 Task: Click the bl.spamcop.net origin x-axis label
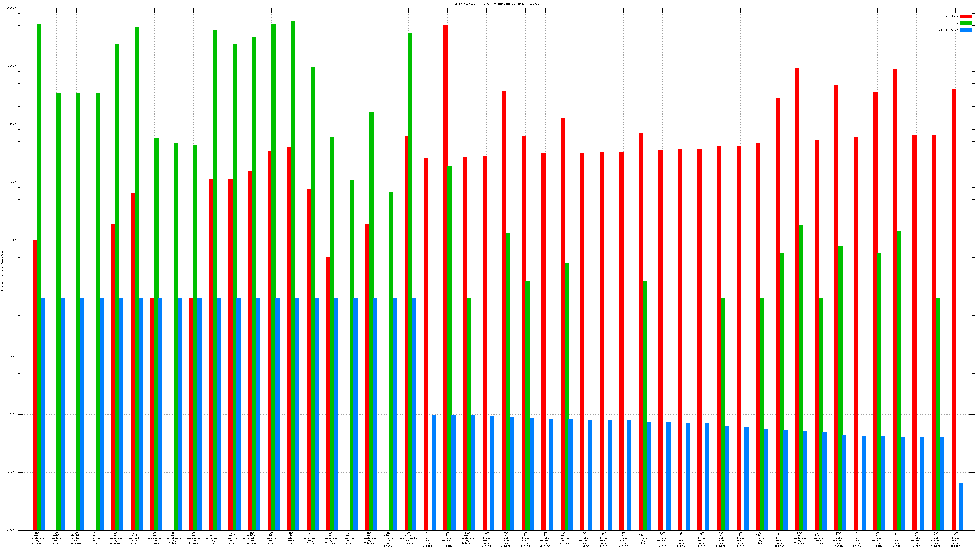coord(271,538)
